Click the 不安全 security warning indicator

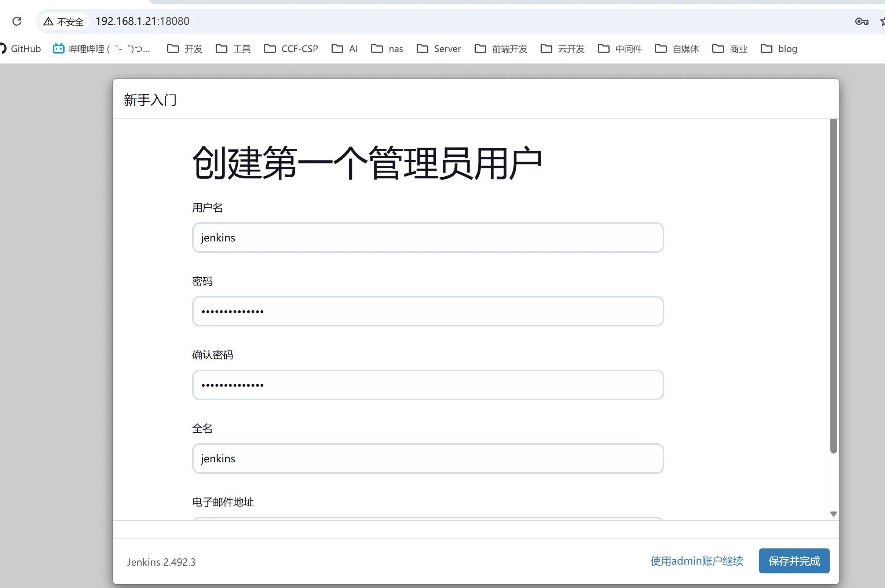click(64, 21)
